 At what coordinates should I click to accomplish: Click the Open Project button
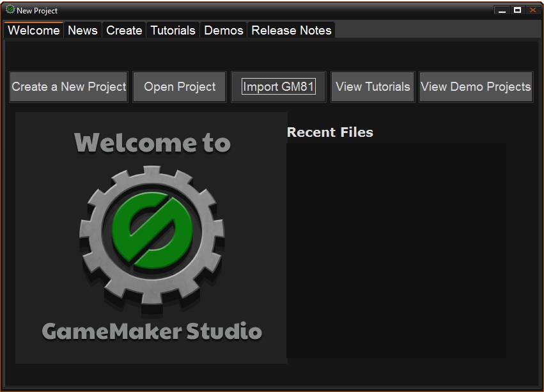(180, 87)
